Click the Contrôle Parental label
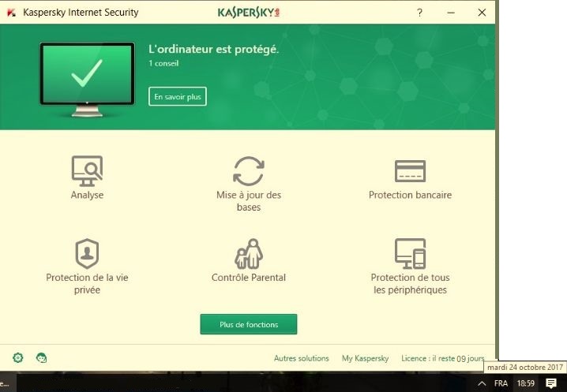Screen dimensions: 567x392 (249, 278)
